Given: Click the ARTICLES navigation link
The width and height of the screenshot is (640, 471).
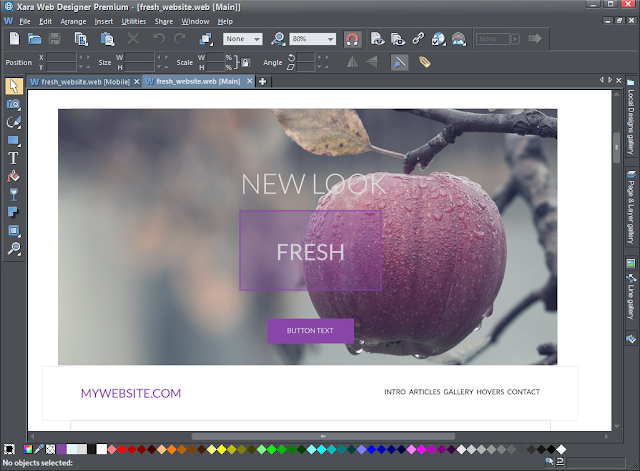Looking at the screenshot, I should (x=424, y=392).
